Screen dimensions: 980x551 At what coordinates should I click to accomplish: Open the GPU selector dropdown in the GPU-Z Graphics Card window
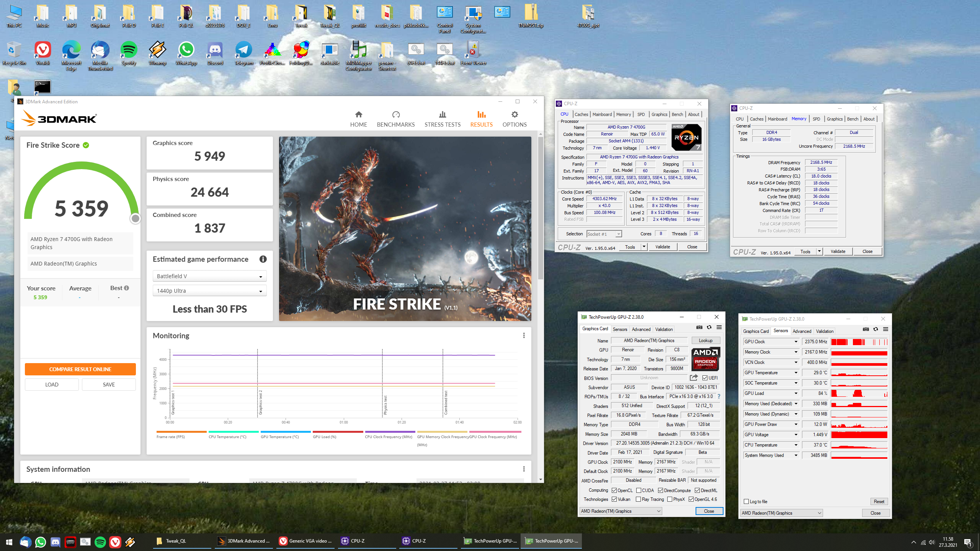pyautogui.click(x=621, y=511)
